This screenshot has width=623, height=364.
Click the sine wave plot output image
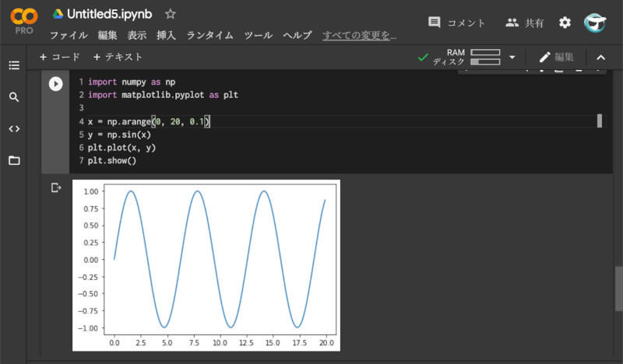click(206, 265)
